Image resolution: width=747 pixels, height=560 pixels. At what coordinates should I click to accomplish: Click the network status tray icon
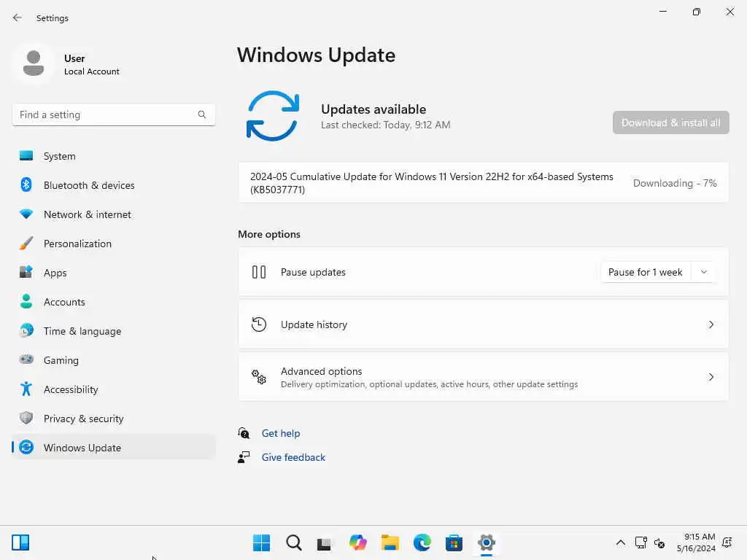coord(640,542)
